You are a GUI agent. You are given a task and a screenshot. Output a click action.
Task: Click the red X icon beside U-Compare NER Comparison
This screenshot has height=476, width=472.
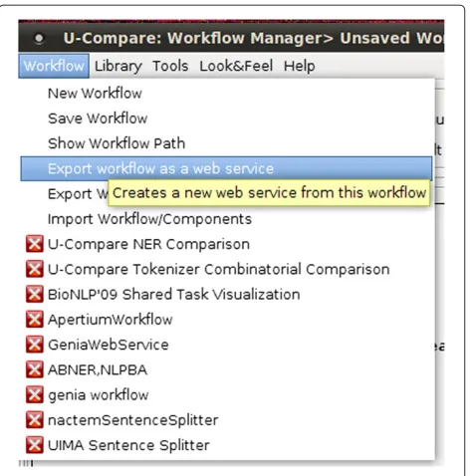pyautogui.click(x=35, y=244)
